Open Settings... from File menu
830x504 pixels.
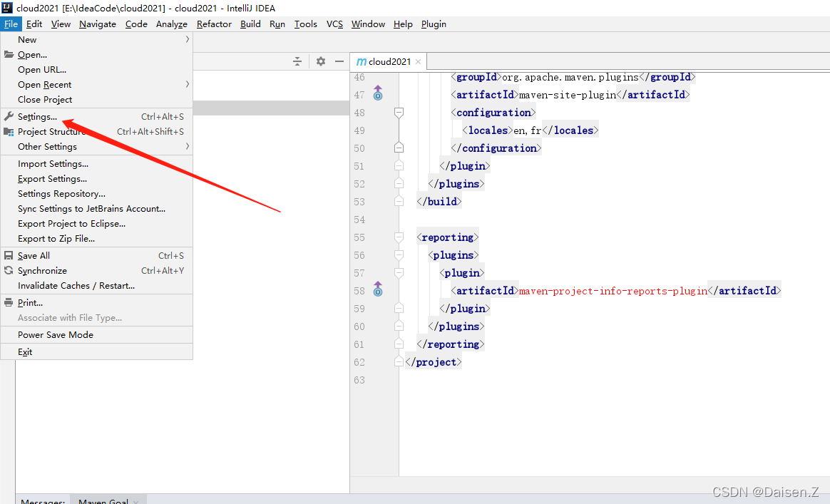[96, 116]
